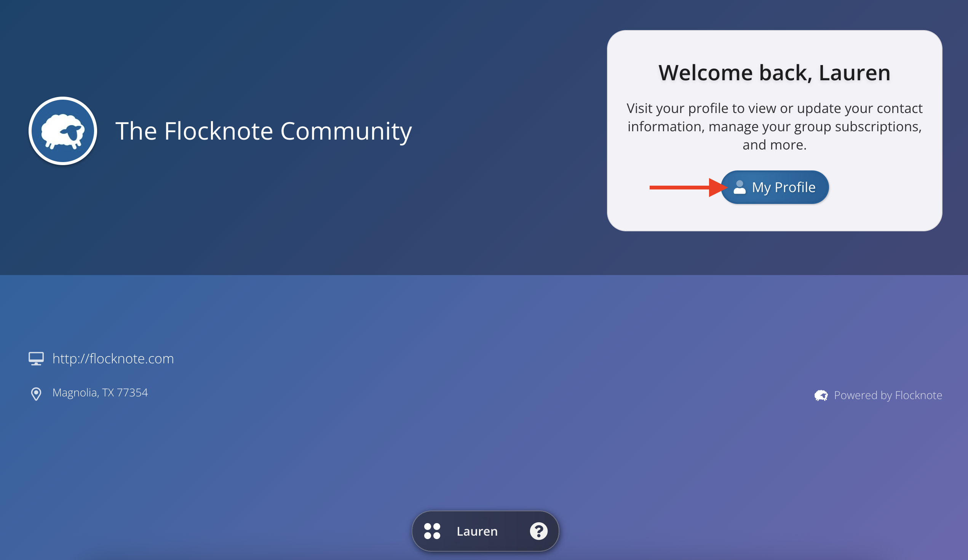Click 'manage your group subscriptions' text line

click(x=815, y=127)
